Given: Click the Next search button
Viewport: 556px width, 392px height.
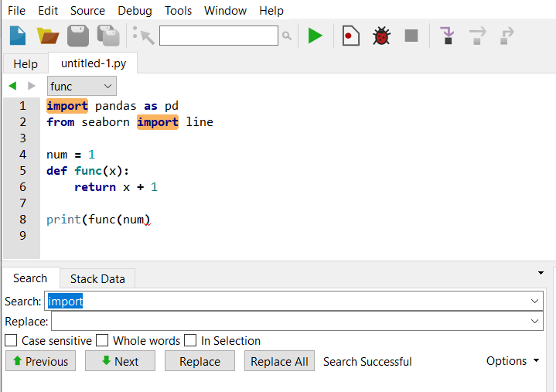Looking at the screenshot, I should click(x=120, y=361).
